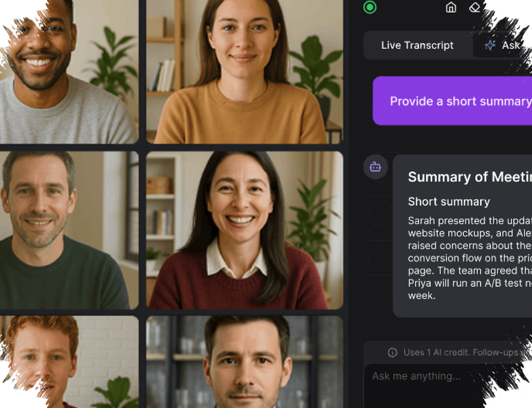Switch to the Ask tab
Viewport: 532px width, 408px height.
[x=503, y=45]
